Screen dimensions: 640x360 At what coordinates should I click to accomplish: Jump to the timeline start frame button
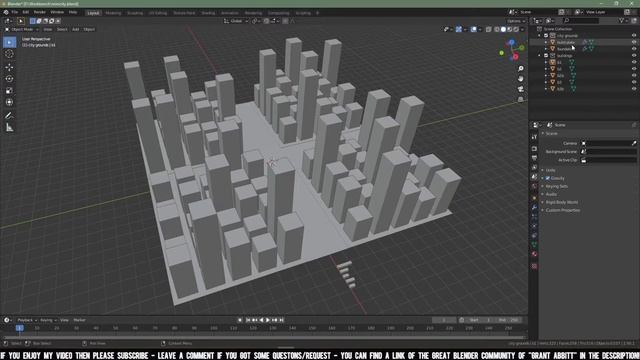tap(248, 320)
